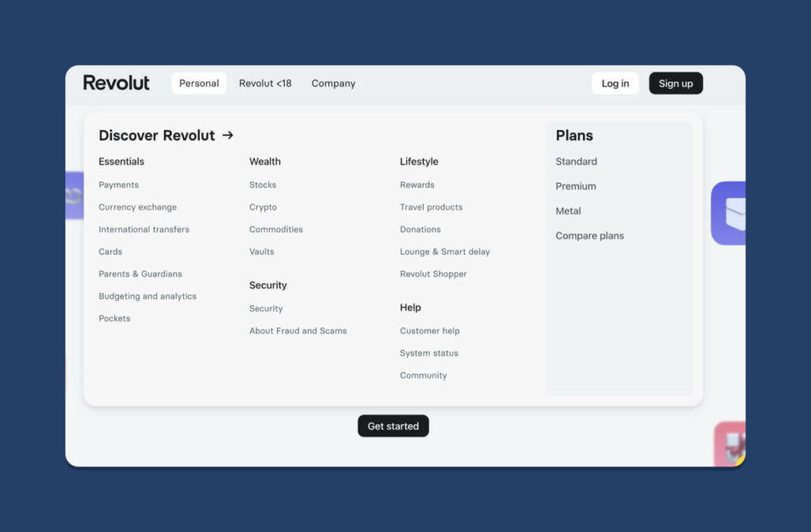Open the Discover Revolut heading link
The width and height of the screenshot is (811, 532).
coord(157,135)
